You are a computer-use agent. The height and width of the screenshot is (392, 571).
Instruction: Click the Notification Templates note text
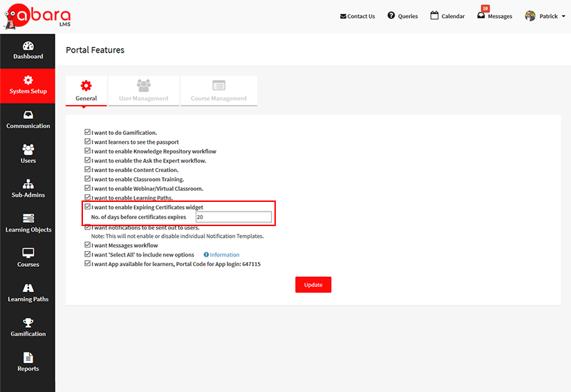pos(178,236)
